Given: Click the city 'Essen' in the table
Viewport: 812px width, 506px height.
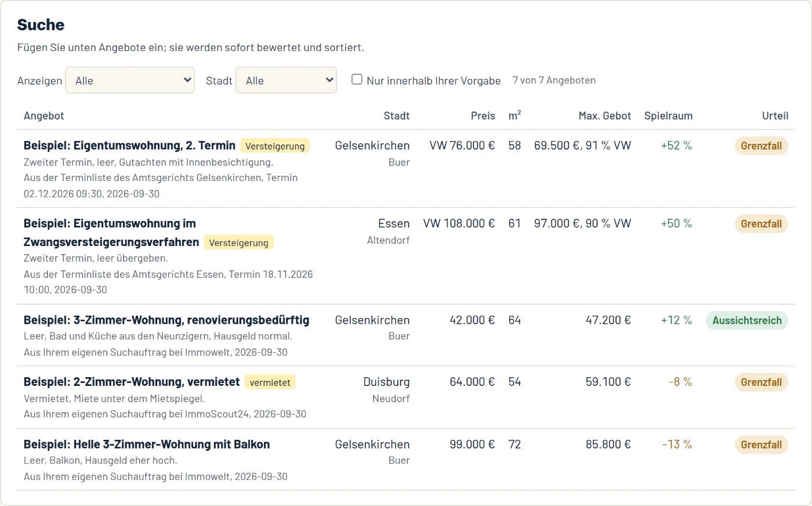Looking at the screenshot, I should pyautogui.click(x=394, y=223).
